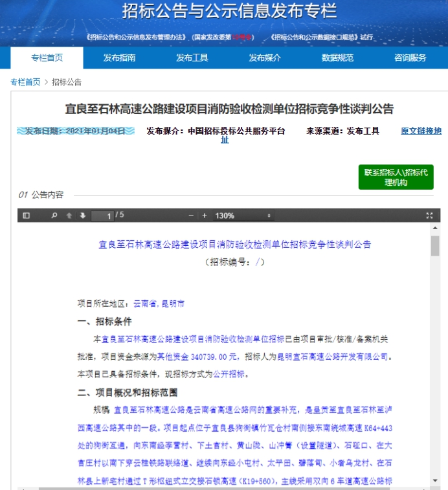Zoom in the PDF with plus

tap(205, 216)
